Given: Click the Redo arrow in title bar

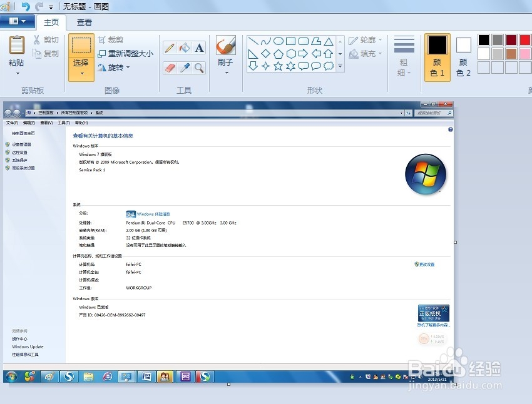Looking at the screenshot, I should 39,6.
